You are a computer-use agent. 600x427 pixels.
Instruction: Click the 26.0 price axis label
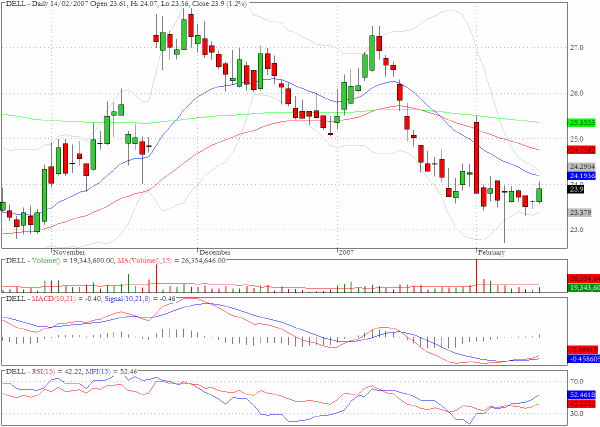pos(577,93)
